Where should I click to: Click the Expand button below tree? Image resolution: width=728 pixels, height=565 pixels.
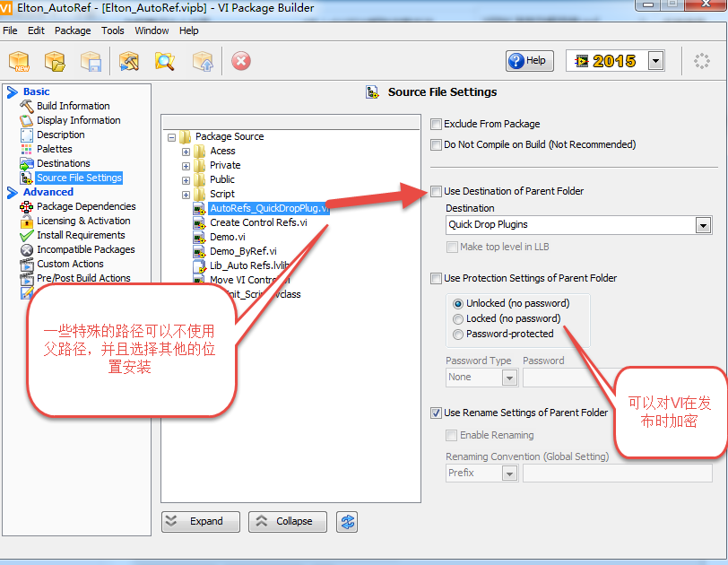201,522
